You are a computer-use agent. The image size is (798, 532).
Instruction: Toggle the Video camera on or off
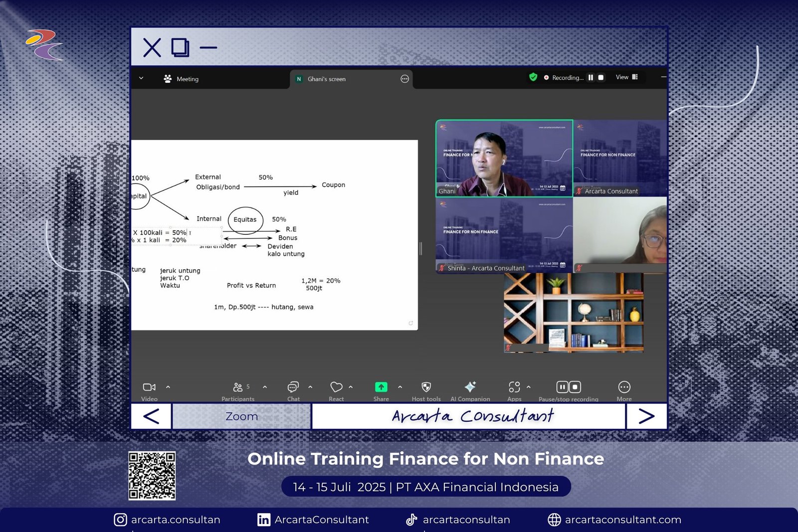149,387
